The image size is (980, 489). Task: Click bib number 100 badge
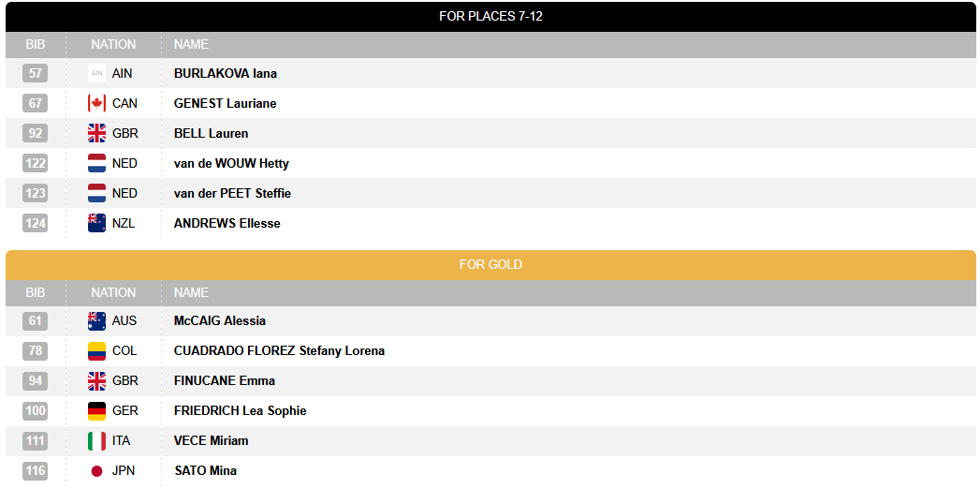[x=35, y=411]
